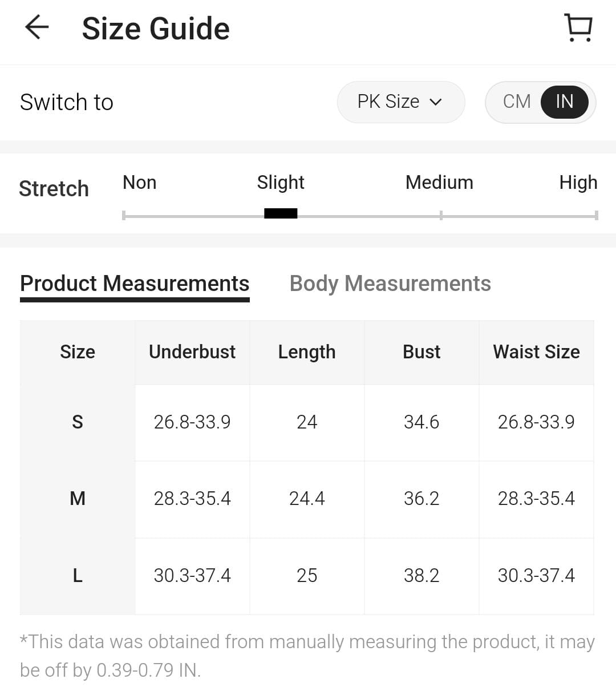Click the Slight stretch indicator marker

tap(281, 214)
